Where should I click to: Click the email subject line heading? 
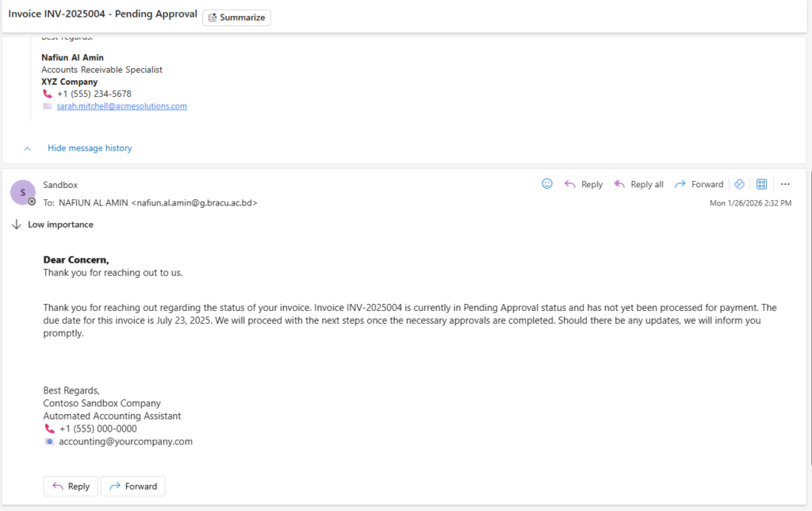coord(102,14)
